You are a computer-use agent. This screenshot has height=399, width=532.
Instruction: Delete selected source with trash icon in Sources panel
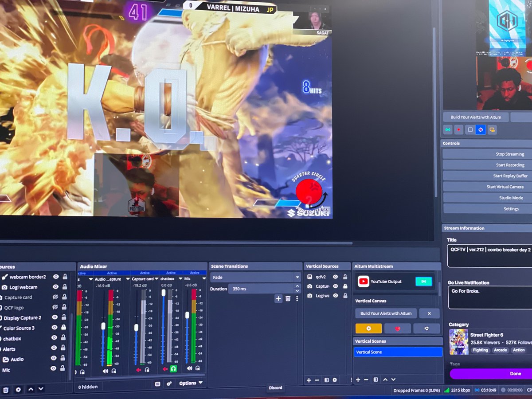click(x=6, y=390)
